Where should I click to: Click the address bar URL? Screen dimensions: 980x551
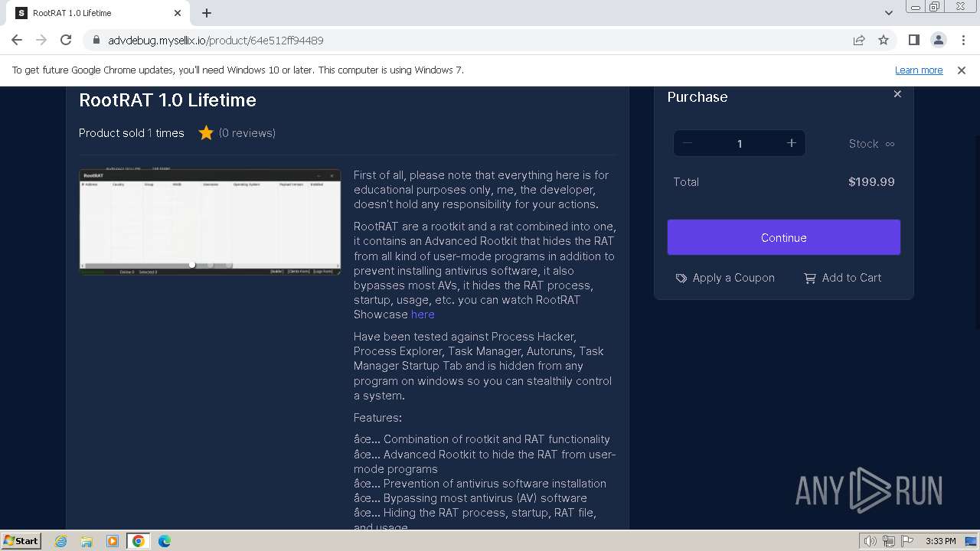(x=216, y=40)
